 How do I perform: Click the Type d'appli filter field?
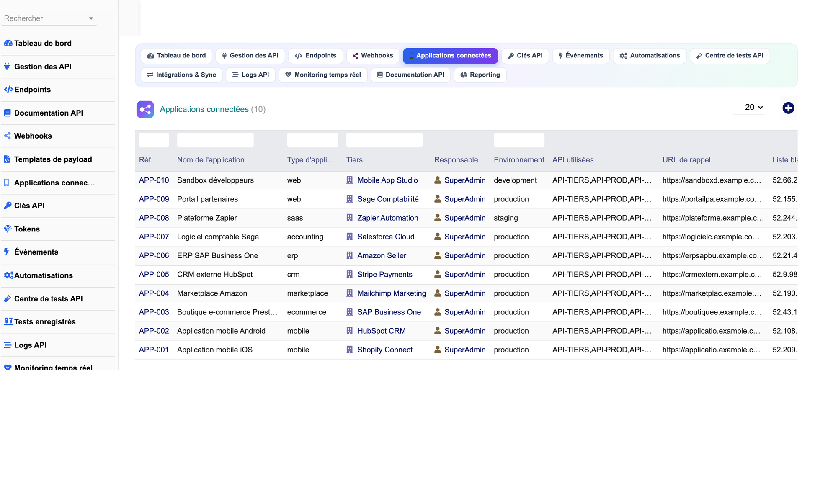pyautogui.click(x=312, y=140)
